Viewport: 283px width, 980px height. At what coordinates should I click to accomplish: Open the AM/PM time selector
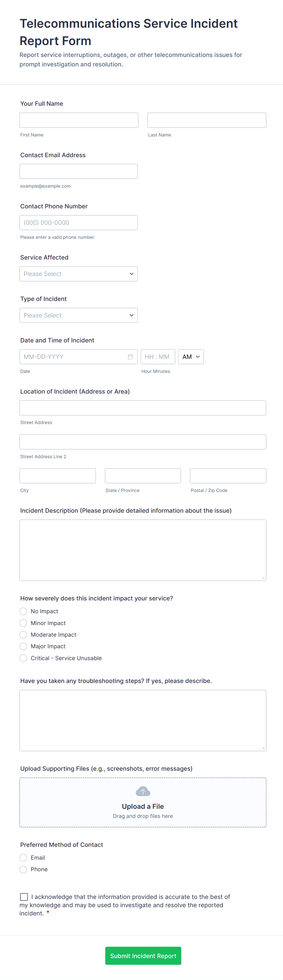pyautogui.click(x=191, y=356)
